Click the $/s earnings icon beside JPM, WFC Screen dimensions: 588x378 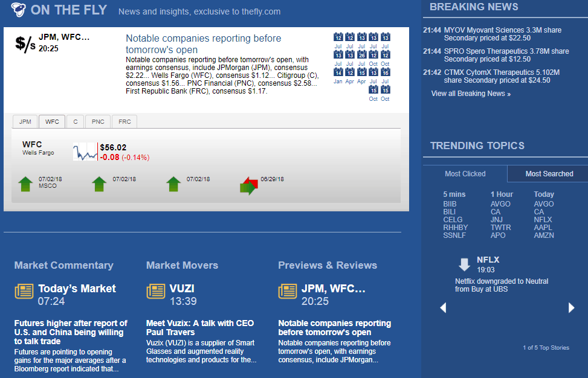coord(25,44)
